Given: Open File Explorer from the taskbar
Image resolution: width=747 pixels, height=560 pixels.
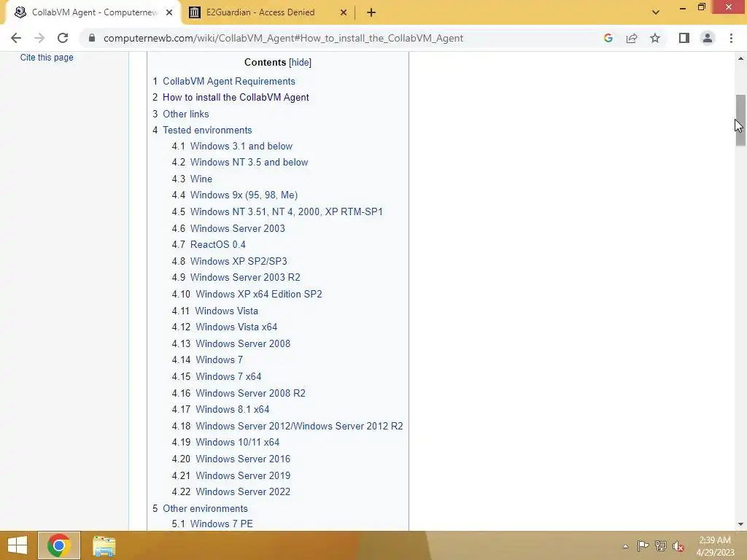Looking at the screenshot, I should (104, 545).
